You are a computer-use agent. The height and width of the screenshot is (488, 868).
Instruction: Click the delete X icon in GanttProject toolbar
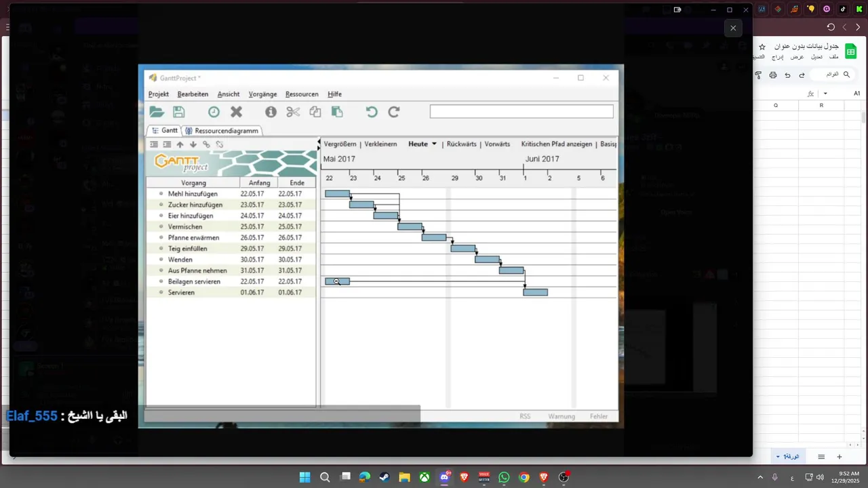(236, 112)
